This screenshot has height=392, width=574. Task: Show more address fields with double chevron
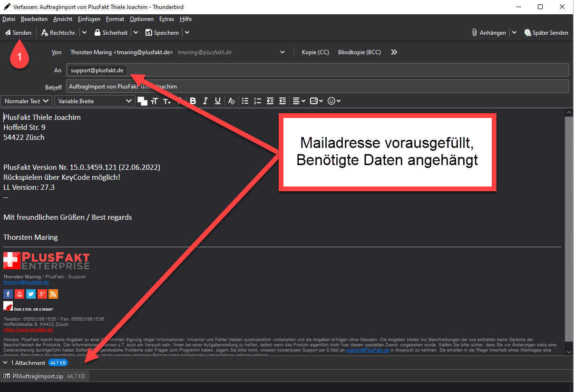pyautogui.click(x=394, y=52)
